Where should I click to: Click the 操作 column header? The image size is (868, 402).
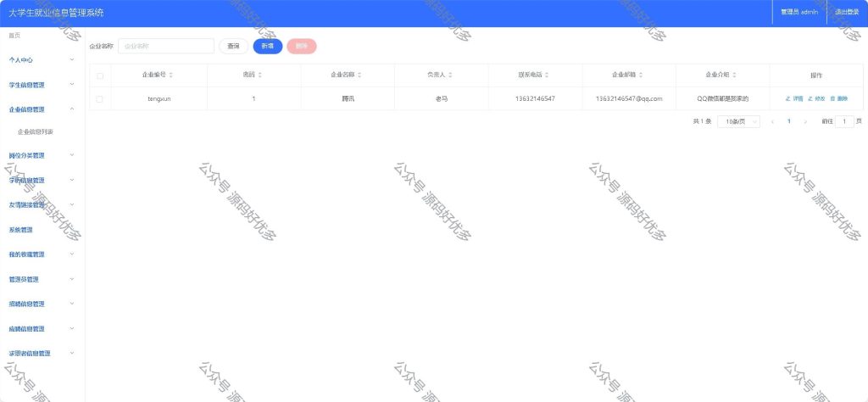coord(816,75)
